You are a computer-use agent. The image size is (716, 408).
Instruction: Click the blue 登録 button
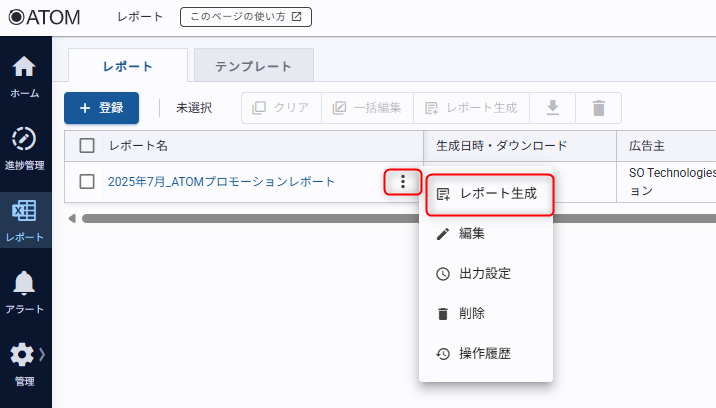[101, 108]
